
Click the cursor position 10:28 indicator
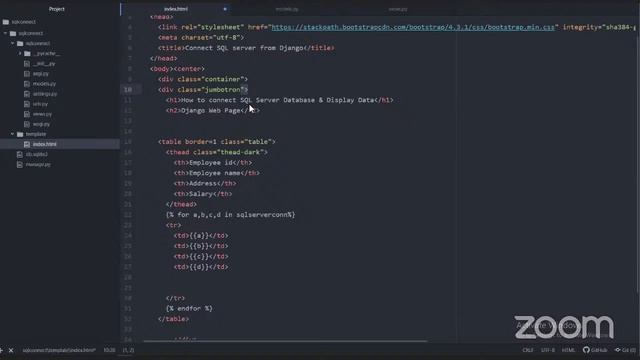tap(109, 350)
